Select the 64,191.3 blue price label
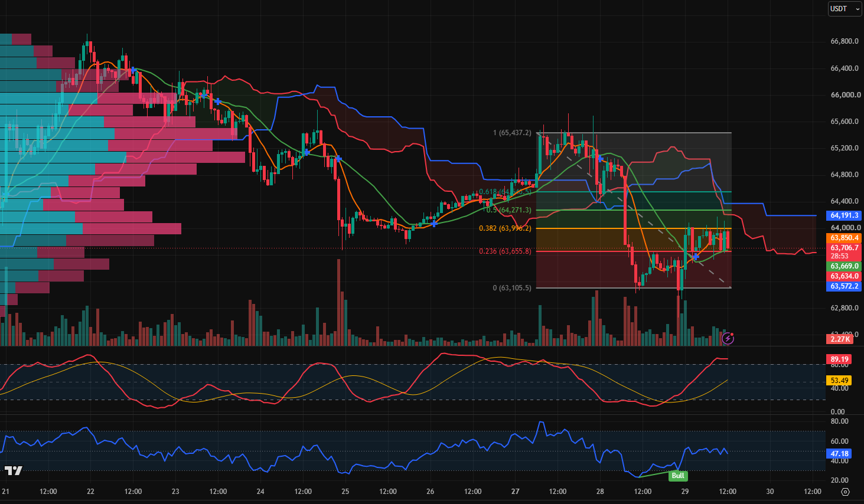The image size is (864, 504). [844, 216]
